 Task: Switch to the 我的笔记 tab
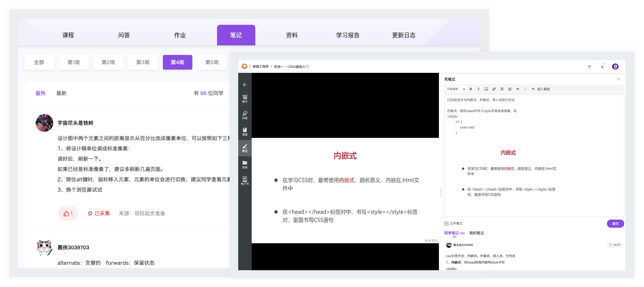476,233
